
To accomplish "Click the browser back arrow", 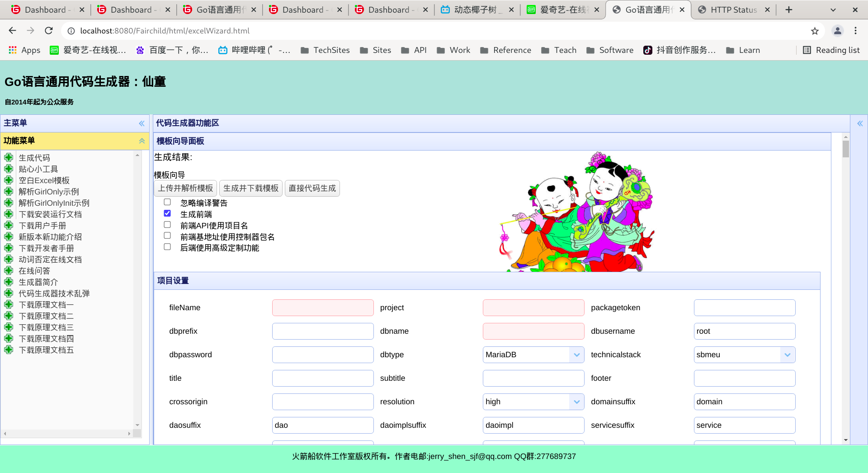I will pos(12,31).
